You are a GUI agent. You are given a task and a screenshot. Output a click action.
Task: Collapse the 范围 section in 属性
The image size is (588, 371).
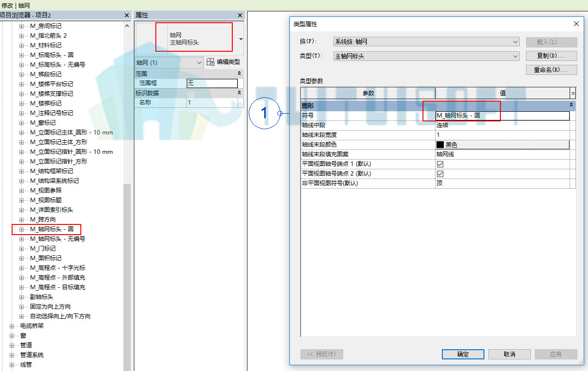239,74
